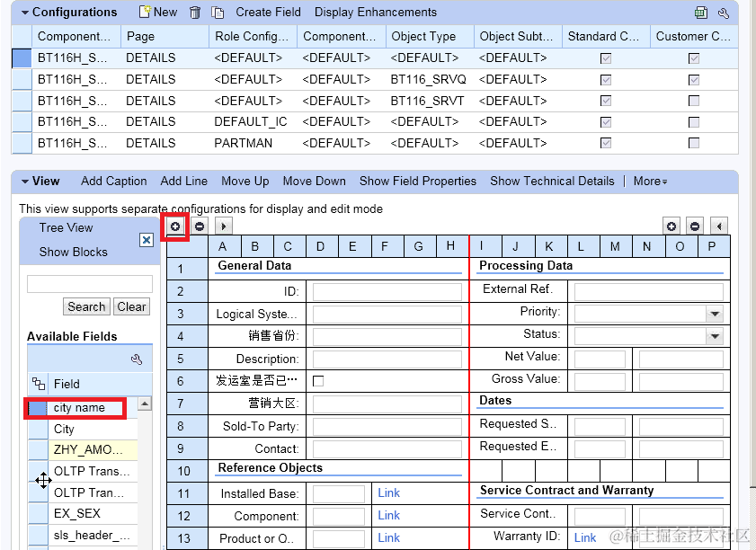Toggle Customer checkbox for BT116_SRVT row
This screenshot has width=756, height=550.
[694, 102]
